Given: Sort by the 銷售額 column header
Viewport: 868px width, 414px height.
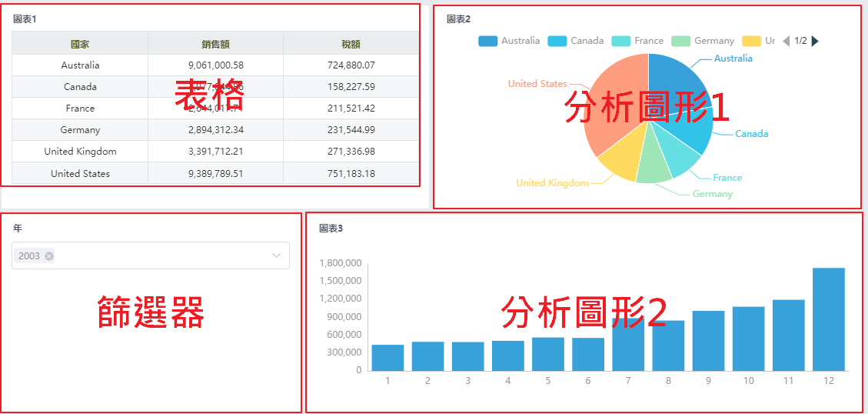Looking at the screenshot, I should point(215,44).
